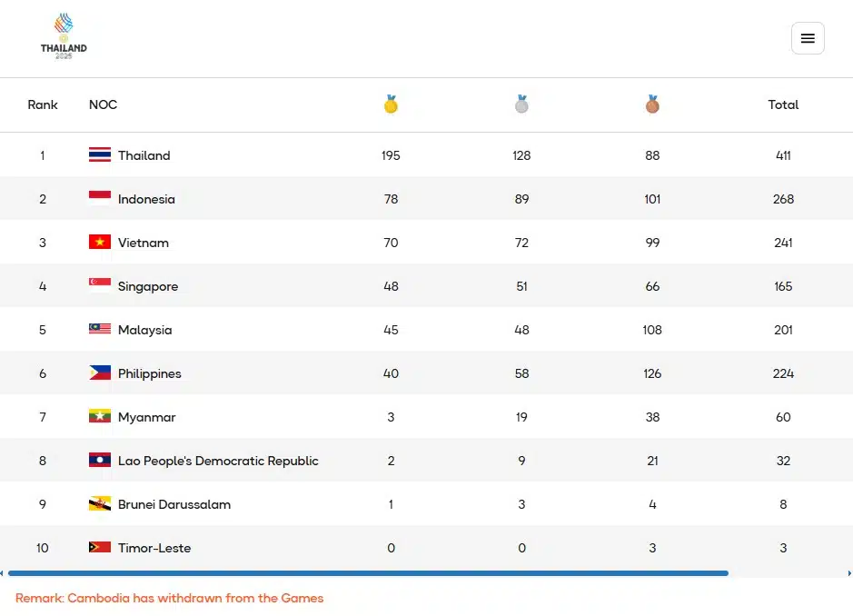The image size is (853, 616).
Task: Click the Indonesia flag icon
Action: (100, 199)
